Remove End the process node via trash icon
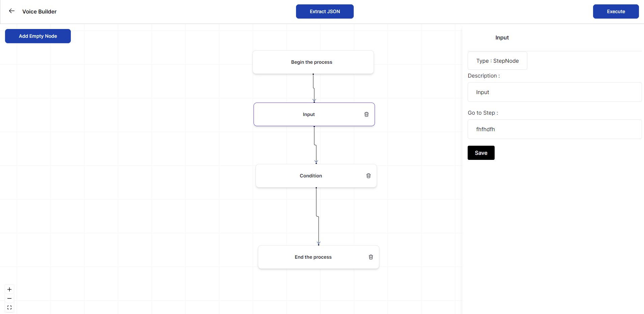 point(371,257)
